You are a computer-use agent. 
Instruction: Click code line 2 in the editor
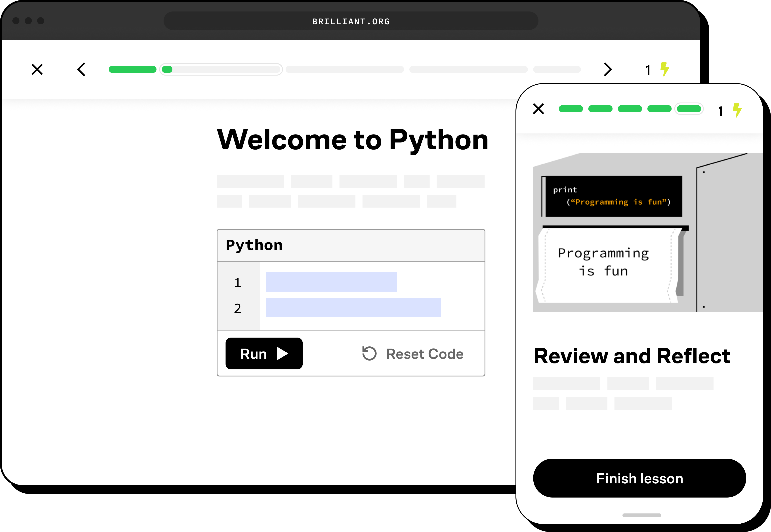(x=353, y=307)
